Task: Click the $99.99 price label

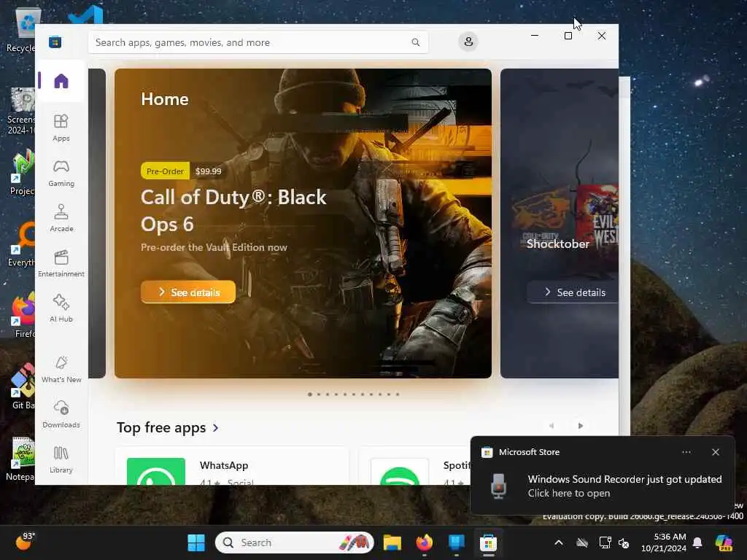Action: pos(208,171)
